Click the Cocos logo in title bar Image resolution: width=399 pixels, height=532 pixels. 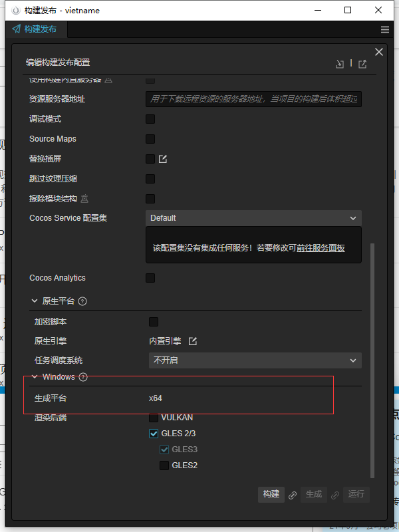[x=16, y=11]
